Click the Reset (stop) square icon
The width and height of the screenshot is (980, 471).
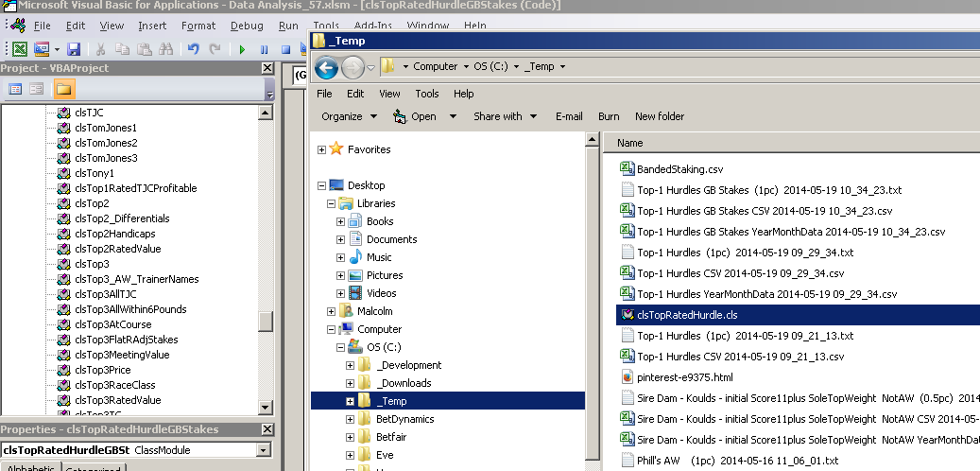pos(284,49)
